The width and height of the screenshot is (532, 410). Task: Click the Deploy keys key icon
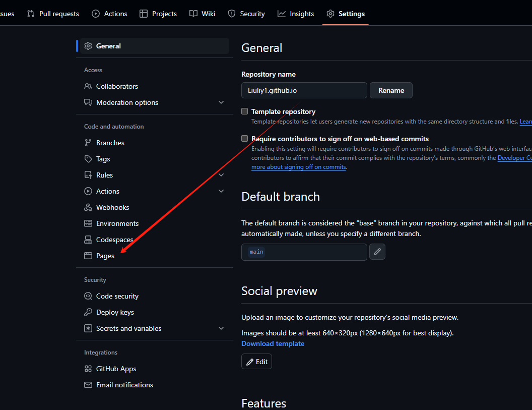[88, 312]
